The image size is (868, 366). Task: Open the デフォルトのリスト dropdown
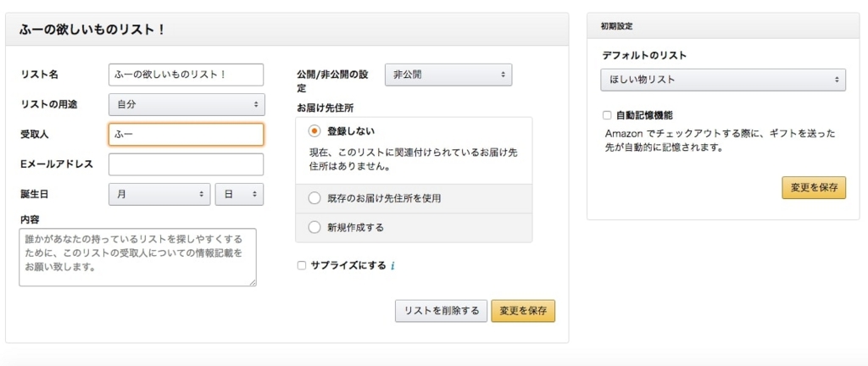722,80
